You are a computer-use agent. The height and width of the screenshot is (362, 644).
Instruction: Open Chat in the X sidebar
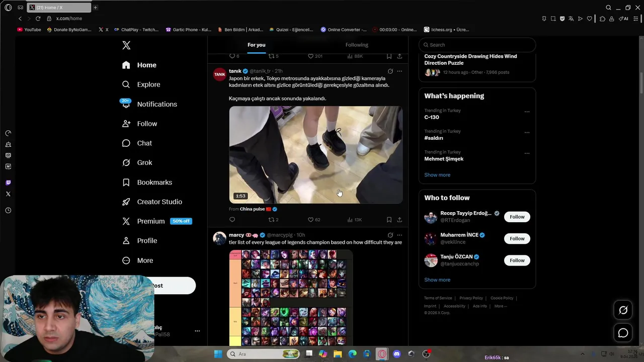pyautogui.click(x=137, y=143)
